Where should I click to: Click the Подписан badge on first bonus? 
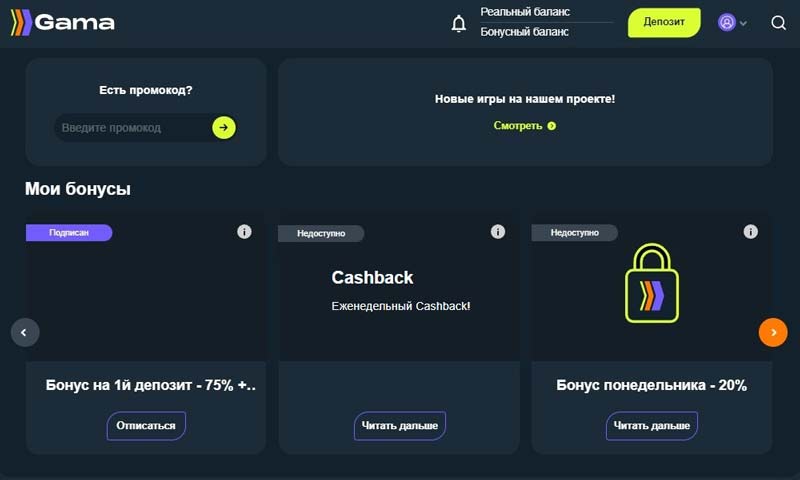coord(68,233)
